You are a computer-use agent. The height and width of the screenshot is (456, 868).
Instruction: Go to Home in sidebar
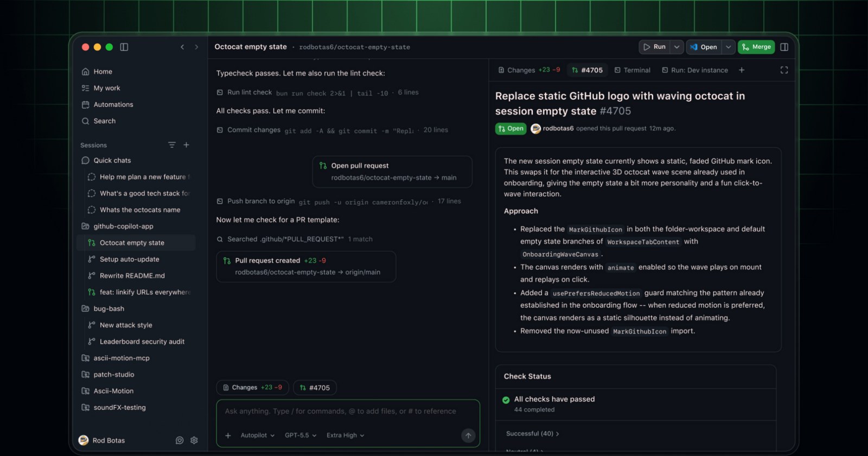pyautogui.click(x=97, y=72)
